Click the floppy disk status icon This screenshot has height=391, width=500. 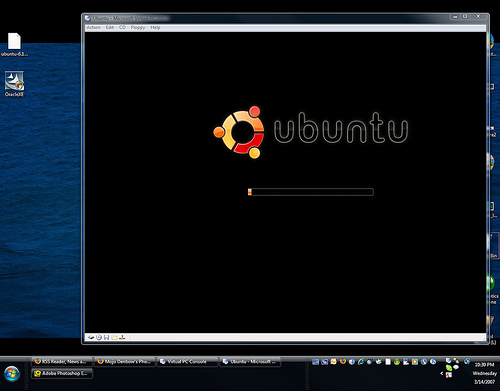point(106,338)
